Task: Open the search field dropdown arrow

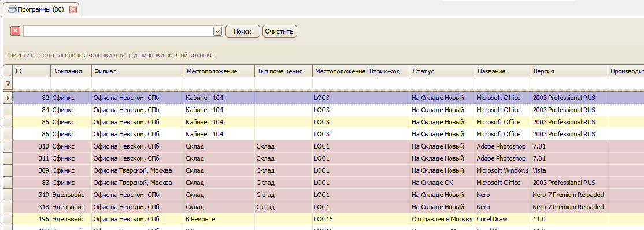Action: tap(218, 31)
